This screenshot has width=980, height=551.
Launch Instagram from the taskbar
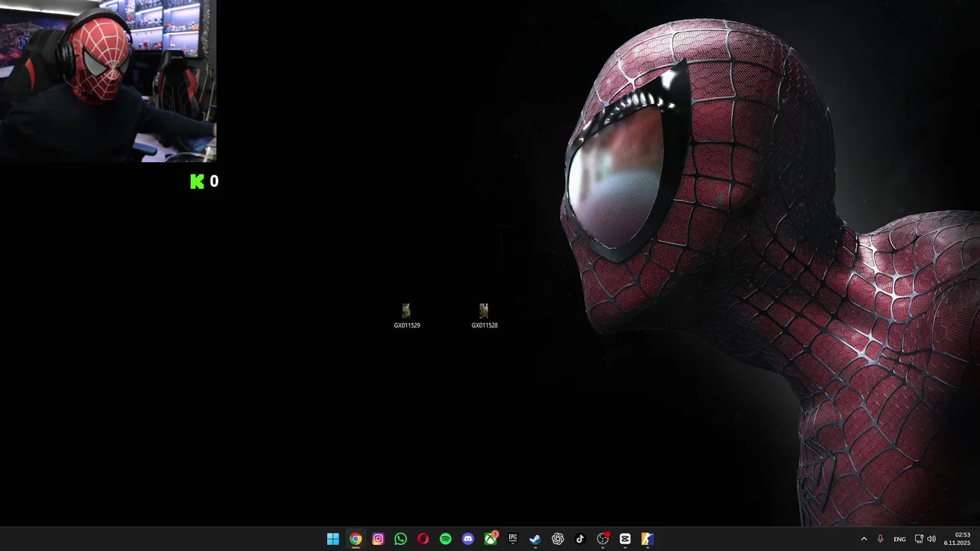coord(378,539)
